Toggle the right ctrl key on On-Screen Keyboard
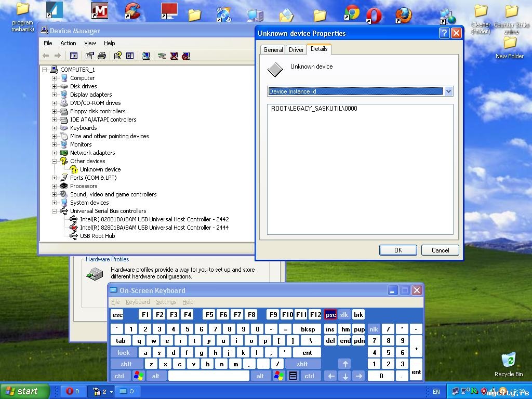Screen dimensions: 532x399 (x=310, y=376)
